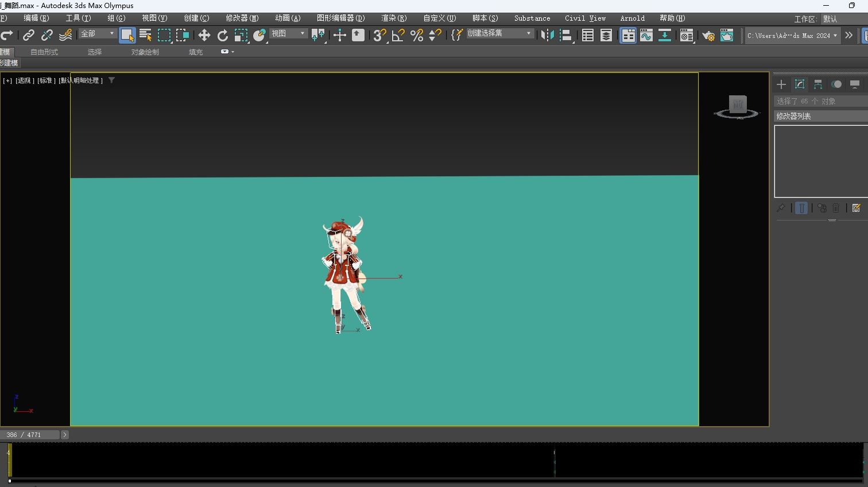Open the Schematic View icon
Screen dimensions: 868x487
665,36
